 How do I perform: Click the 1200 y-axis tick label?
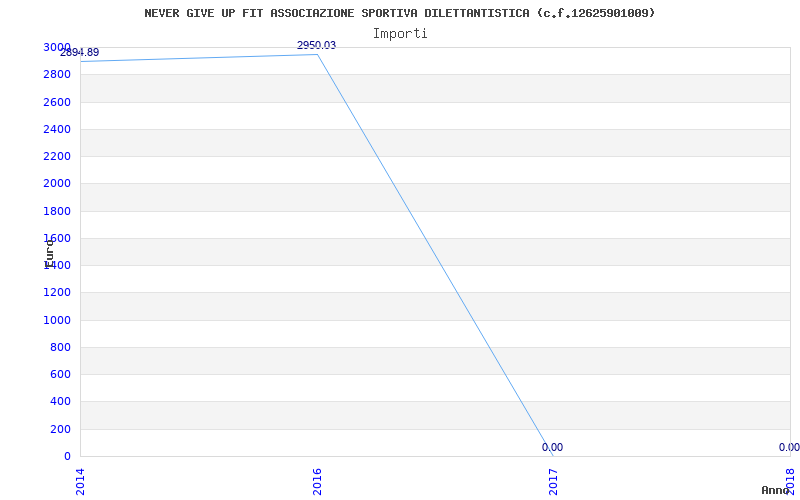57,292
